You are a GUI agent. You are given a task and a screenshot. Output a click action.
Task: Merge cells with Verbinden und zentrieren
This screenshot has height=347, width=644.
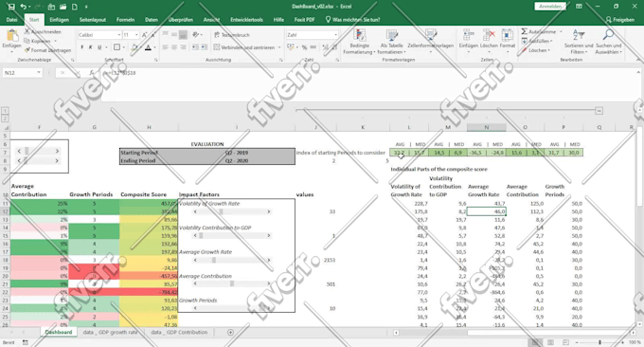(244, 47)
